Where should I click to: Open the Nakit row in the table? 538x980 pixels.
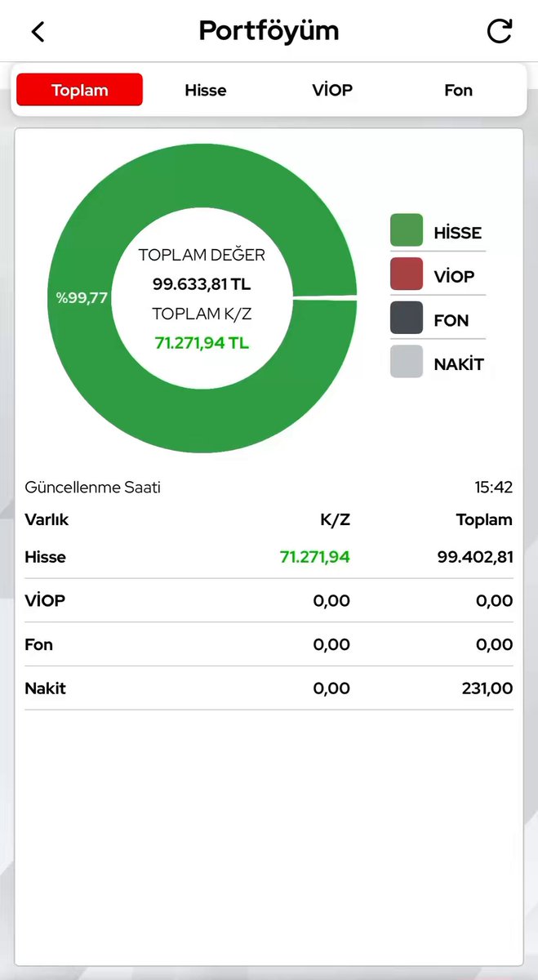point(269,688)
